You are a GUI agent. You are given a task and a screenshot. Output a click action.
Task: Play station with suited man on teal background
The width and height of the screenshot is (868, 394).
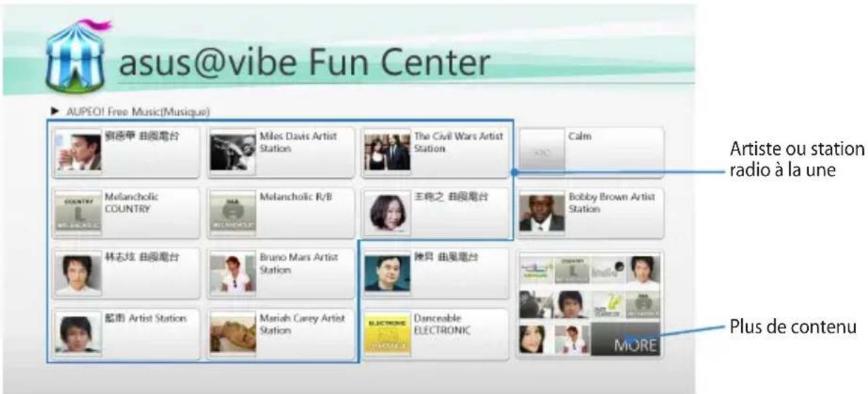click(436, 273)
